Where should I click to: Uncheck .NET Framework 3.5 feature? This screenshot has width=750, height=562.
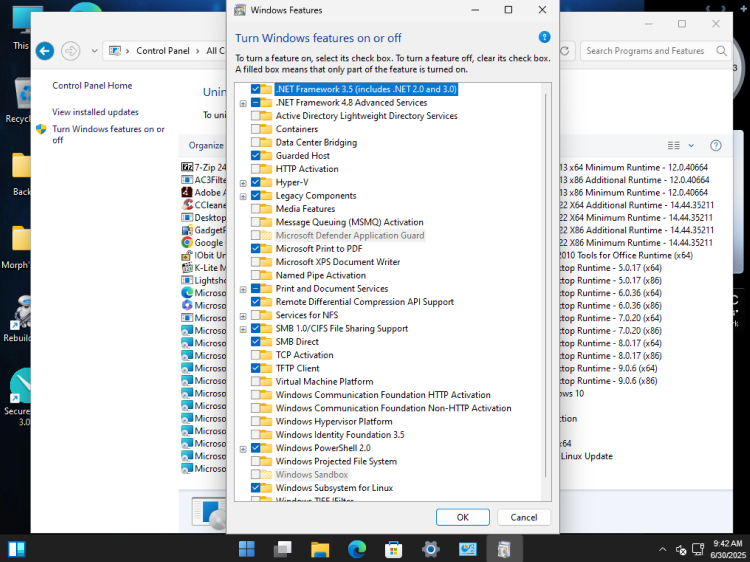[x=255, y=89]
